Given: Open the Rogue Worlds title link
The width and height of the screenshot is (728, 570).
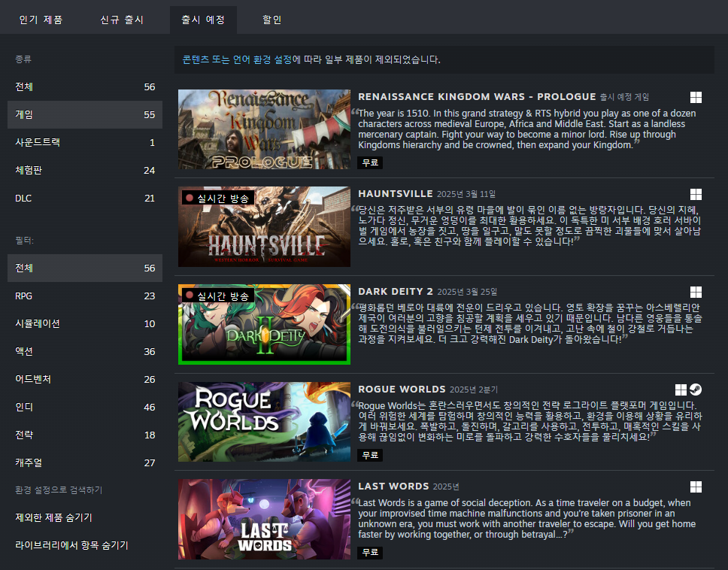Looking at the screenshot, I should coord(402,389).
